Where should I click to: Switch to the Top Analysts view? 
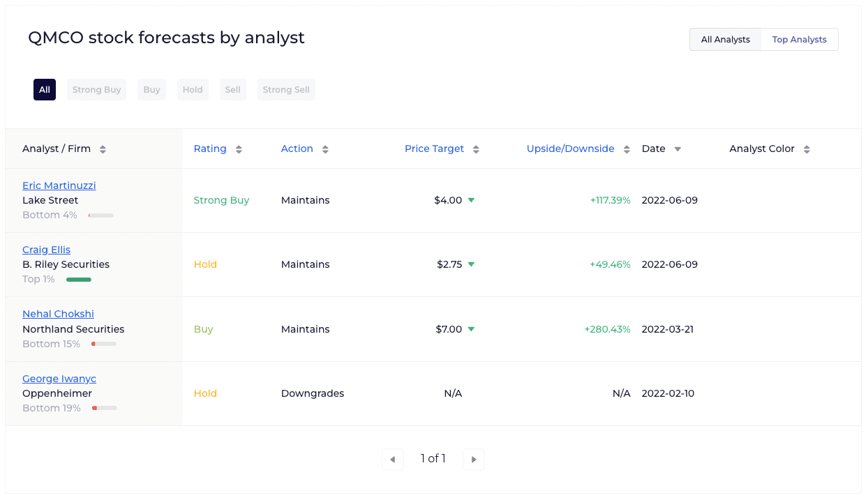click(x=799, y=39)
